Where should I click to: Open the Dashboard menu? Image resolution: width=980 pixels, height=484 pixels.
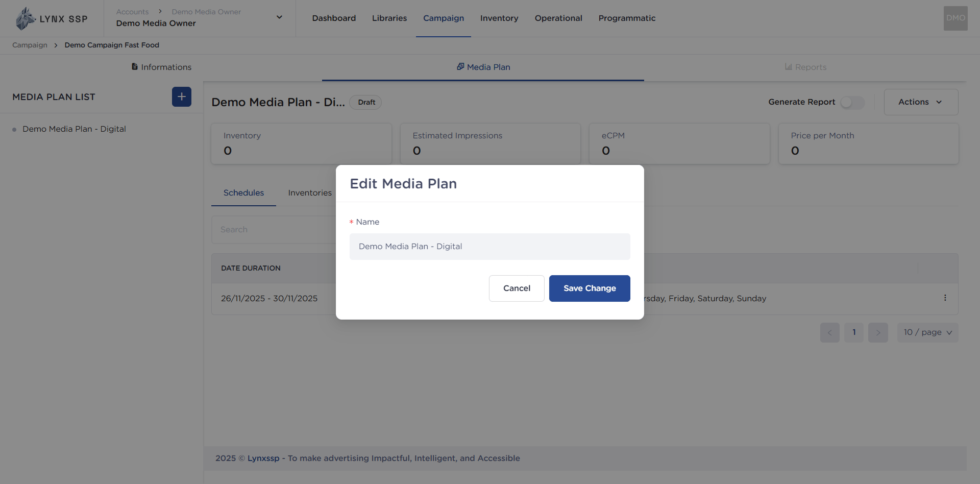tap(334, 18)
